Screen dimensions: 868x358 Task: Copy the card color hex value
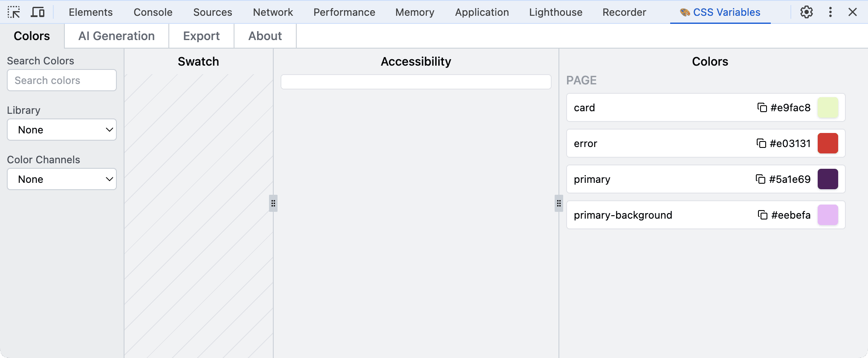click(x=762, y=107)
